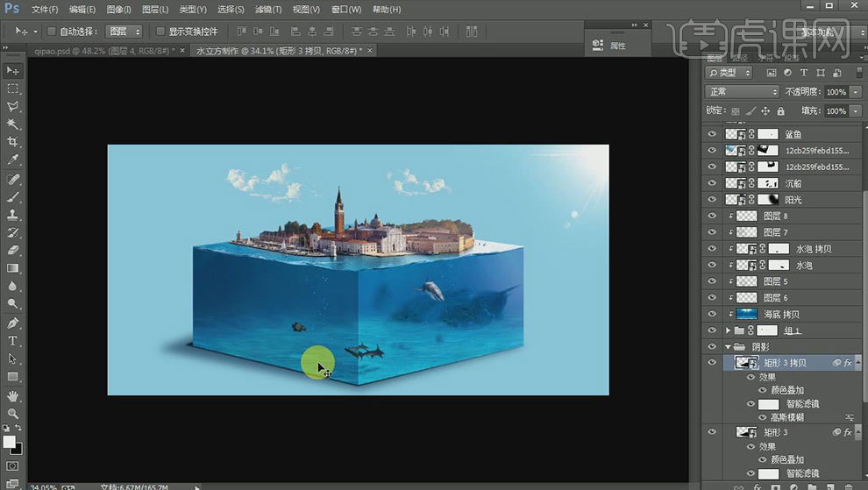The image size is (868, 490).
Task: Select the Hand tool
Action: click(13, 395)
